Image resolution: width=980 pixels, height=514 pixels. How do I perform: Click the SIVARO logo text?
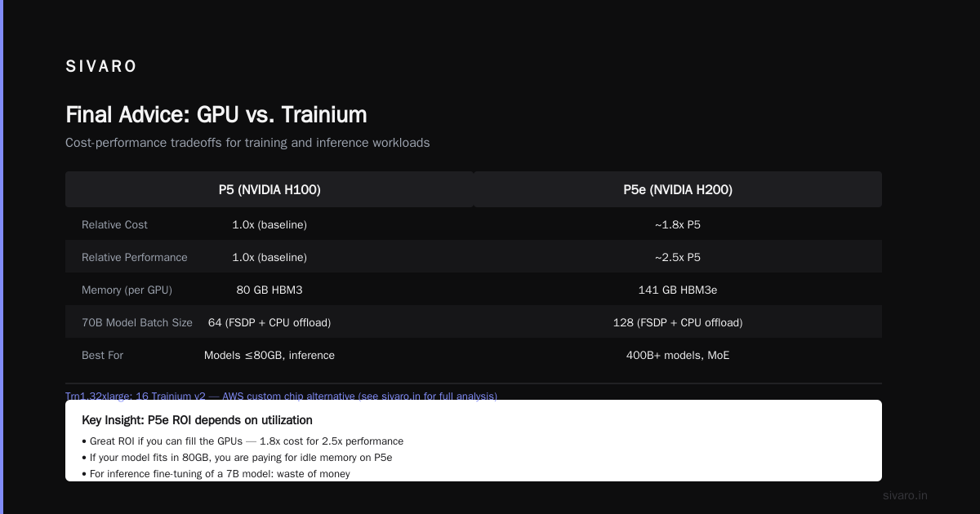(x=101, y=67)
